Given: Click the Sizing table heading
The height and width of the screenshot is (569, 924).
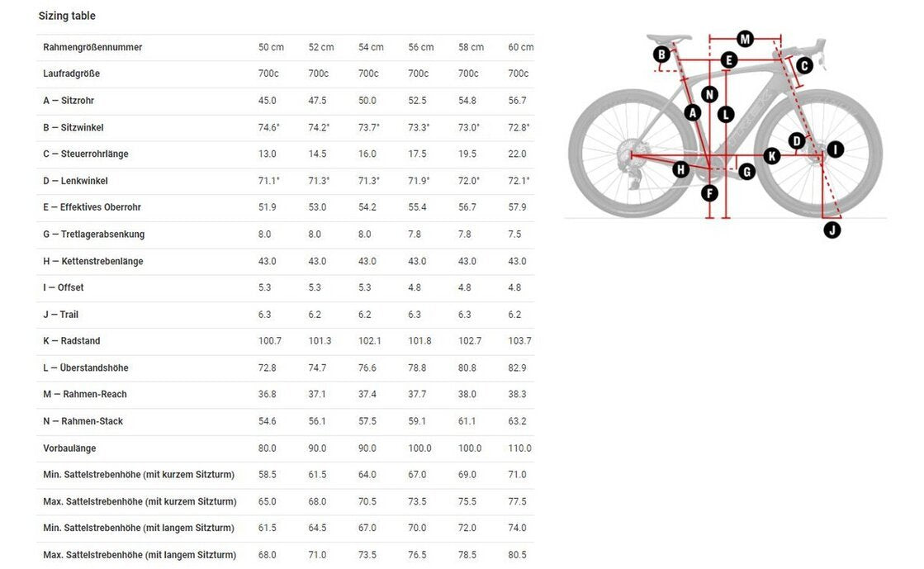Looking at the screenshot, I should (67, 16).
